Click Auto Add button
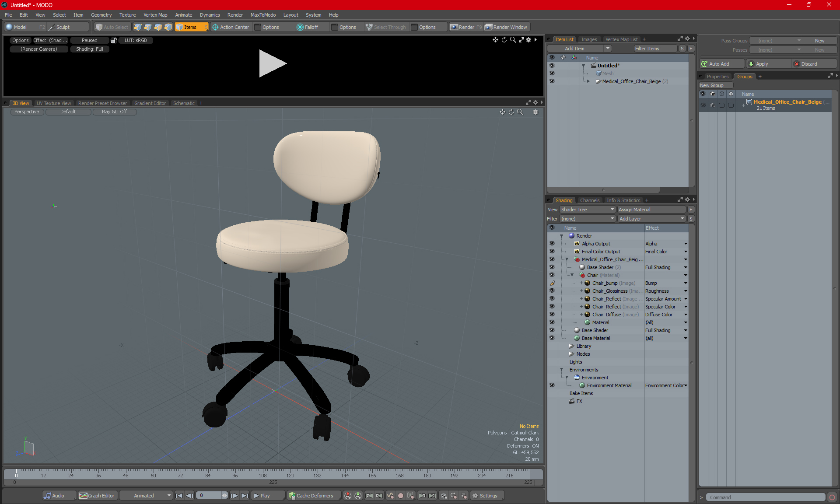Viewport: 840px width, 504px height. [x=722, y=64]
